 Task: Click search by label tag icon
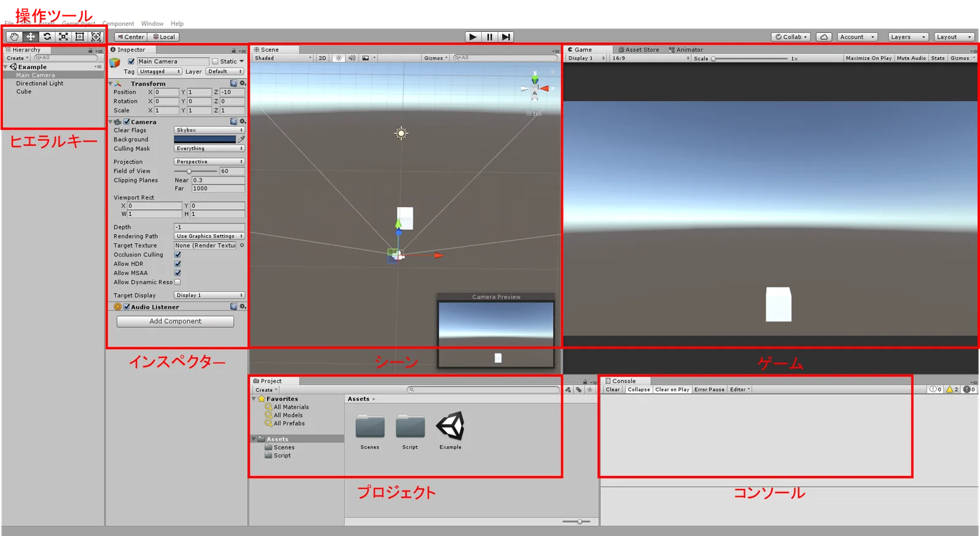pyautogui.click(x=579, y=390)
